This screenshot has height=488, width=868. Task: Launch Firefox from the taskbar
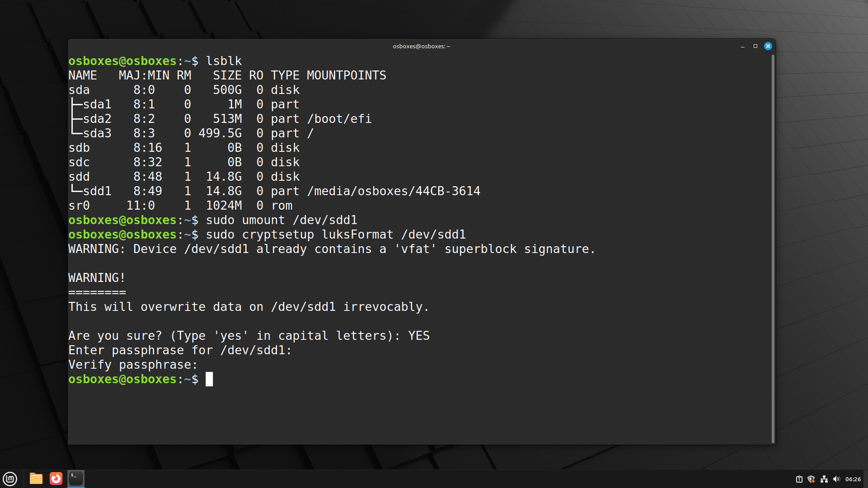coord(56,479)
